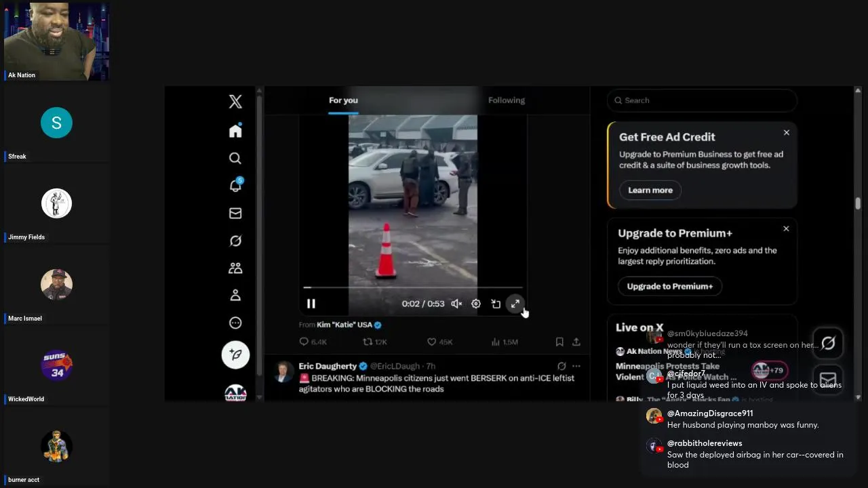Select WickedWorld participant avatar

56,365
